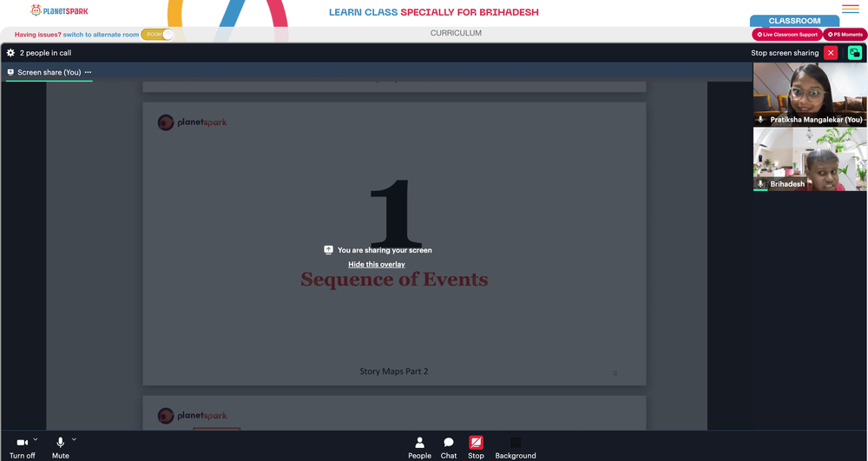Switch to the CLASSROOM tab

[794, 21]
